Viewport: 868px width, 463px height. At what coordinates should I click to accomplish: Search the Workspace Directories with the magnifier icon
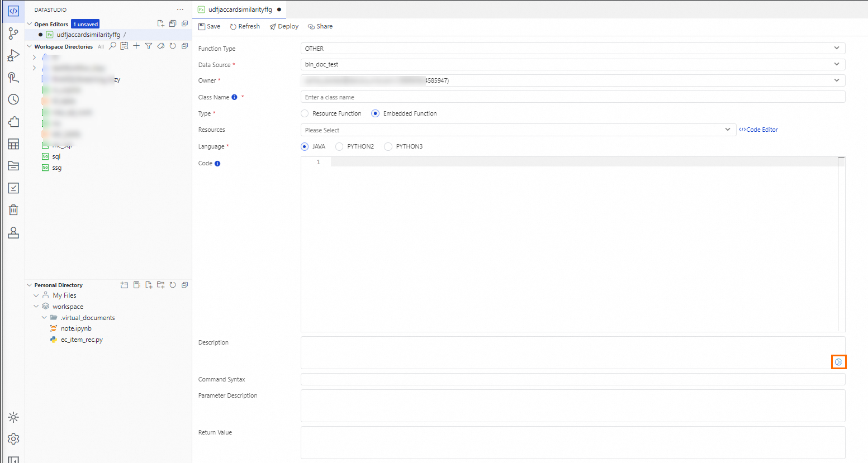[113, 46]
